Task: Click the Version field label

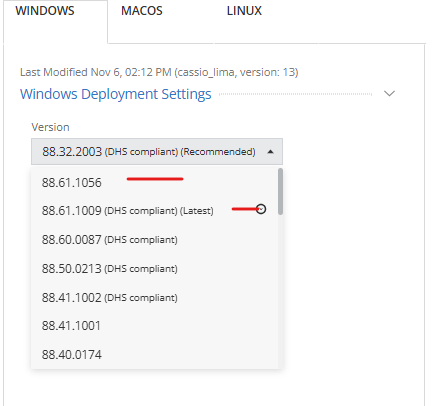Action: [x=50, y=127]
